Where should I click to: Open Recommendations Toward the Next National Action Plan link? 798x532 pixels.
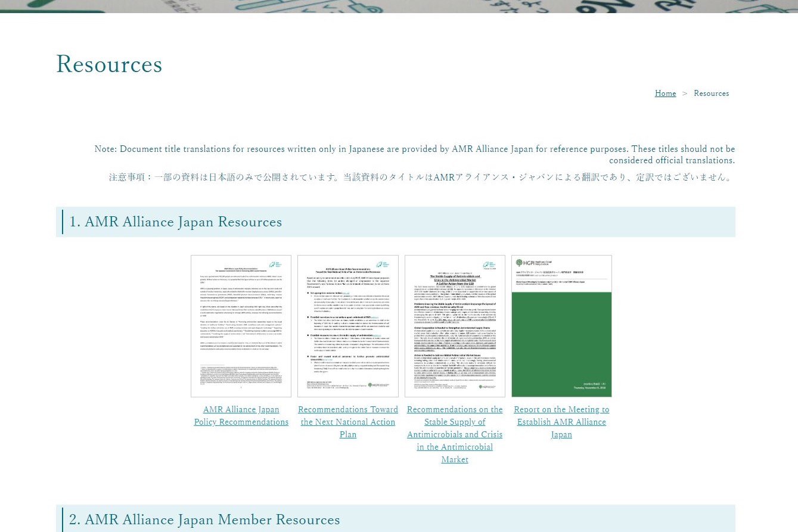coord(347,422)
